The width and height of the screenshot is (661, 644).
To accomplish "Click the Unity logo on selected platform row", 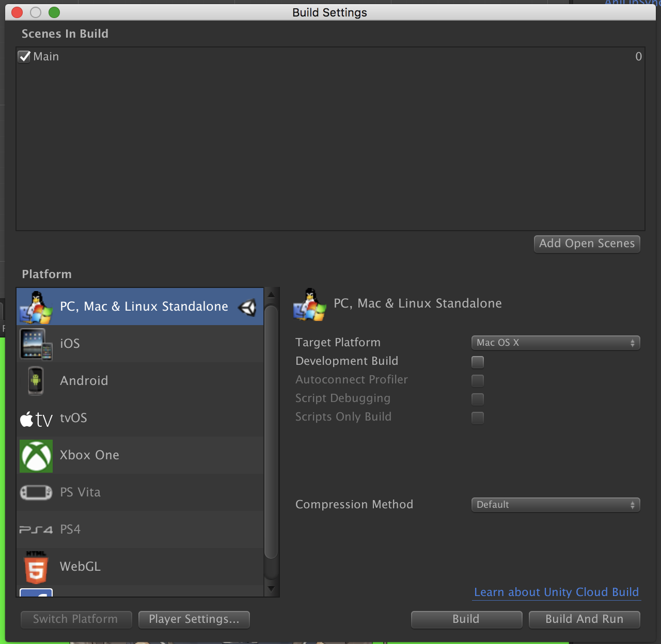I will point(247,308).
